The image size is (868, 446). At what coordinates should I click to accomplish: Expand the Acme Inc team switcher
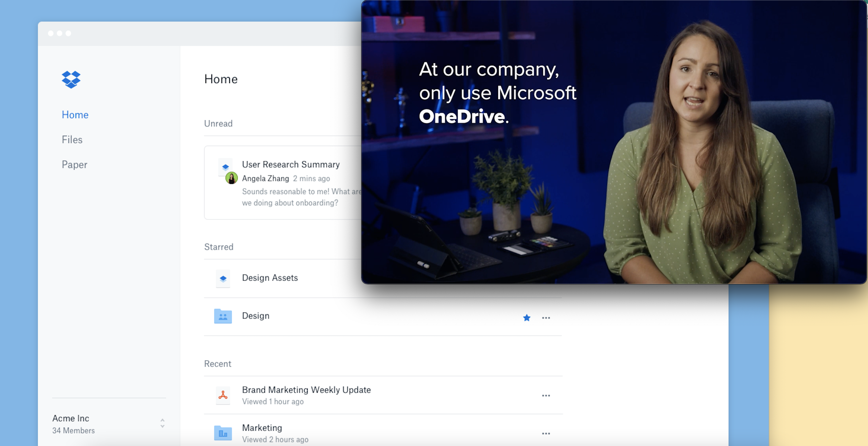click(x=162, y=423)
